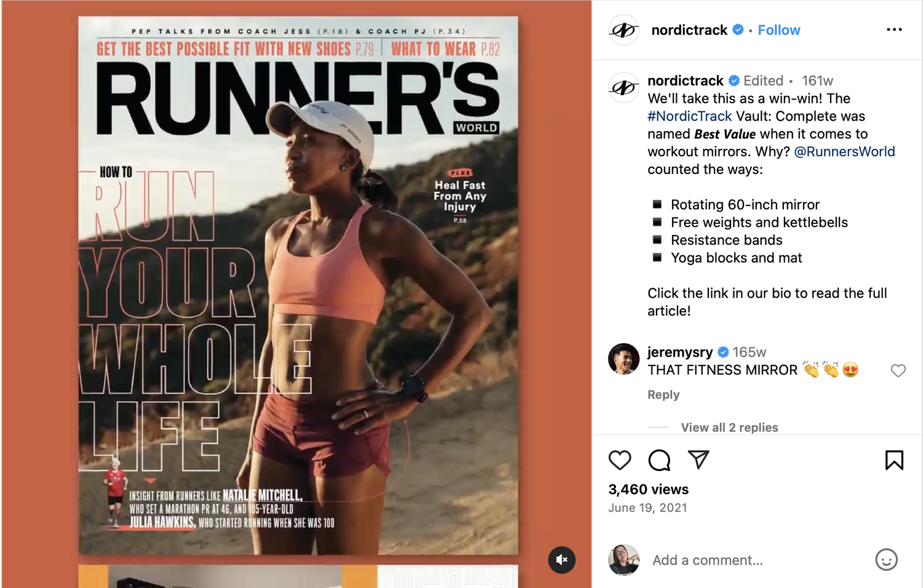Open the #NordicTrack hashtag link
This screenshot has width=923, height=588.
tap(689, 116)
